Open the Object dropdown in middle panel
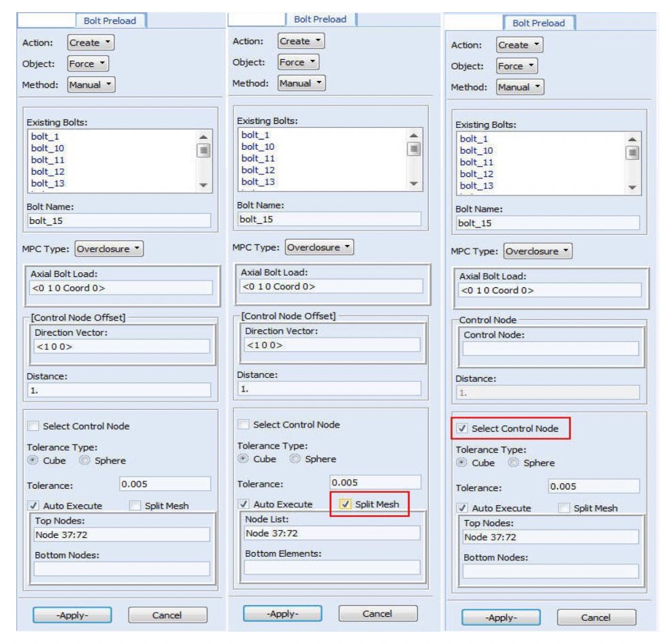The width and height of the screenshot is (671, 644). click(x=298, y=62)
